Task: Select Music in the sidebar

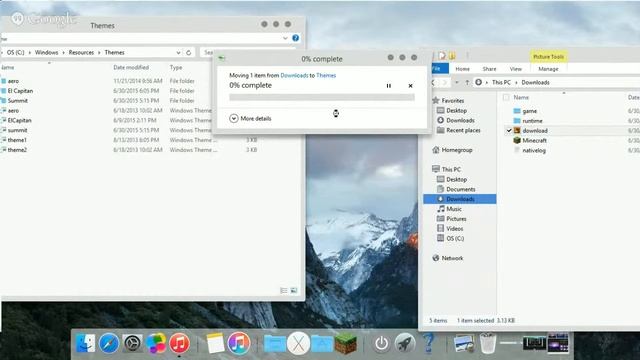Action: click(x=449, y=209)
